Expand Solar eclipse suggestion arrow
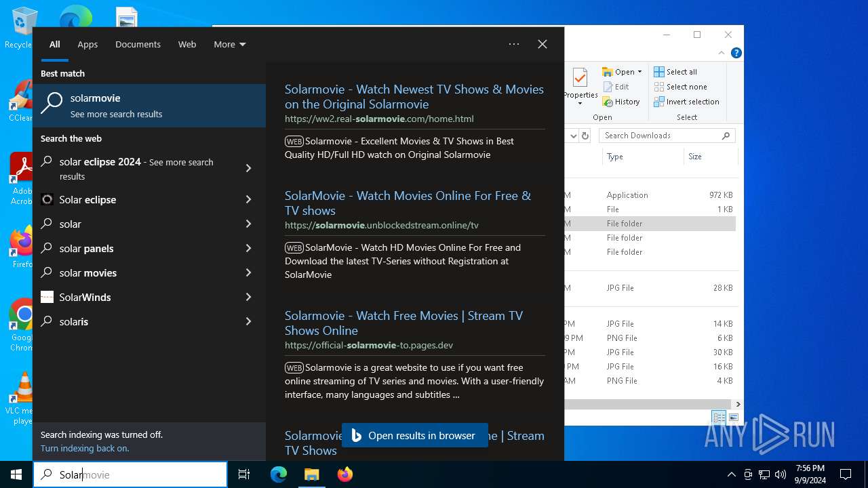 pyautogui.click(x=248, y=199)
